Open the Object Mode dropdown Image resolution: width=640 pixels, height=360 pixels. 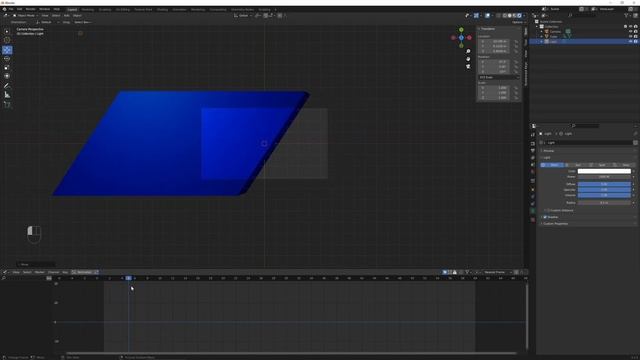25,16
